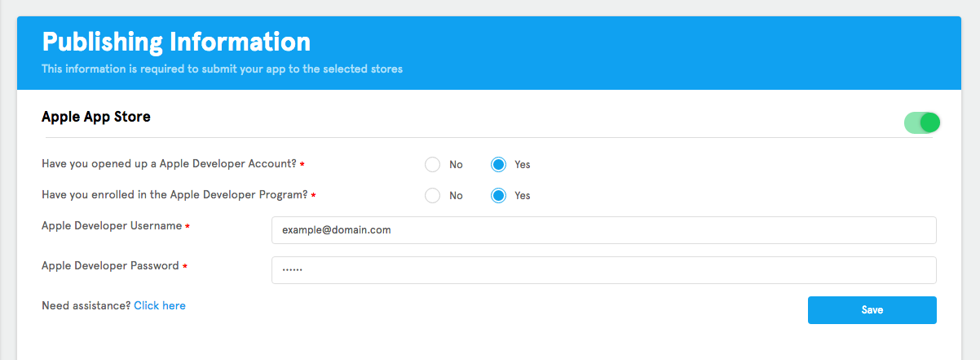
Task: Click the 'Have you opened up a Apple Developer Account?' question
Action: pos(169,164)
